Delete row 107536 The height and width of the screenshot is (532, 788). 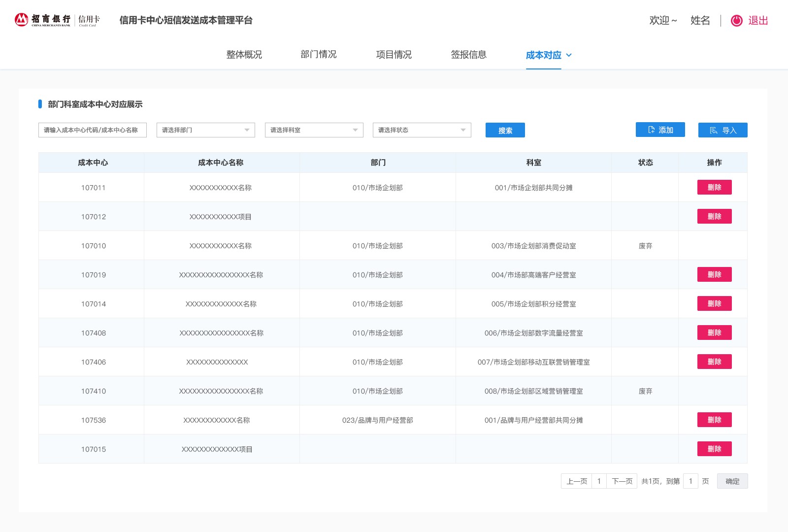pyautogui.click(x=715, y=420)
